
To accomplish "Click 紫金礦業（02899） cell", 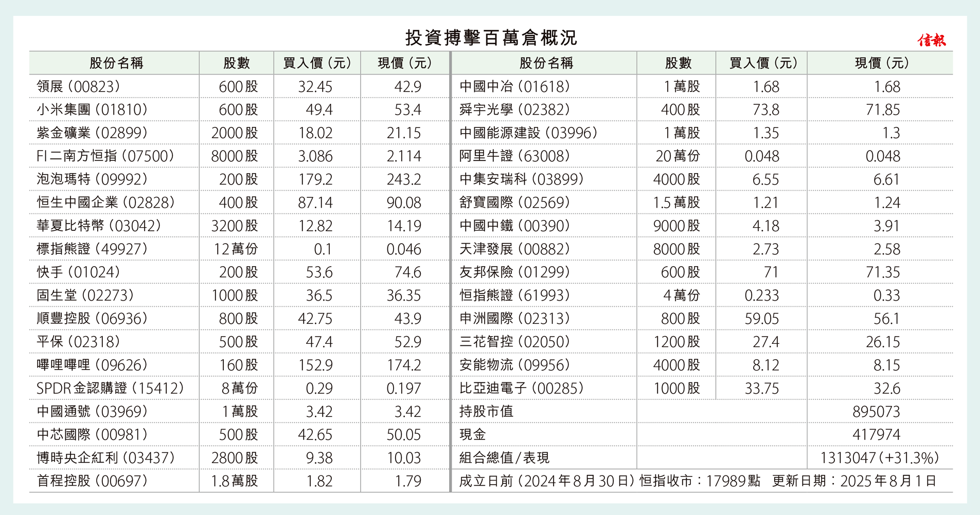I will [x=92, y=133].
